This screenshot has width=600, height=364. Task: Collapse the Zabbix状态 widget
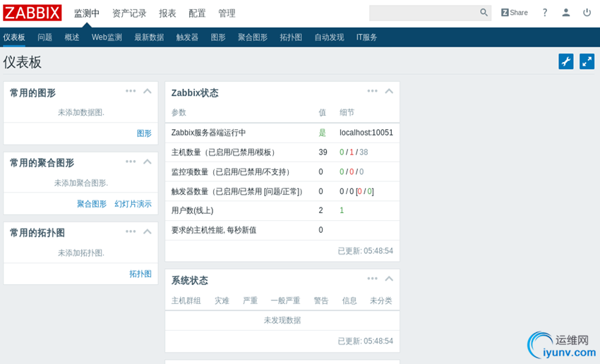coord(389,91)
